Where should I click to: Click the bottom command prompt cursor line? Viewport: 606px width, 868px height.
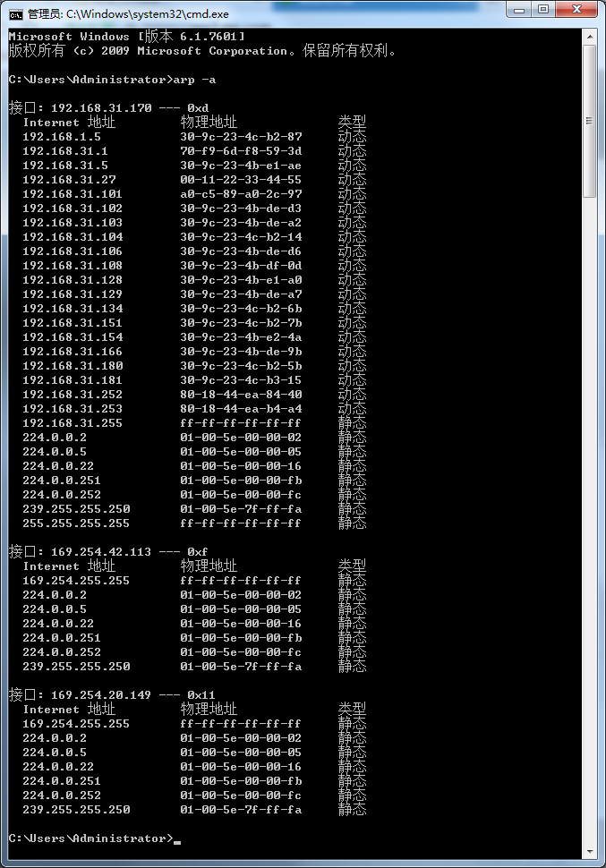click(94, 838)
